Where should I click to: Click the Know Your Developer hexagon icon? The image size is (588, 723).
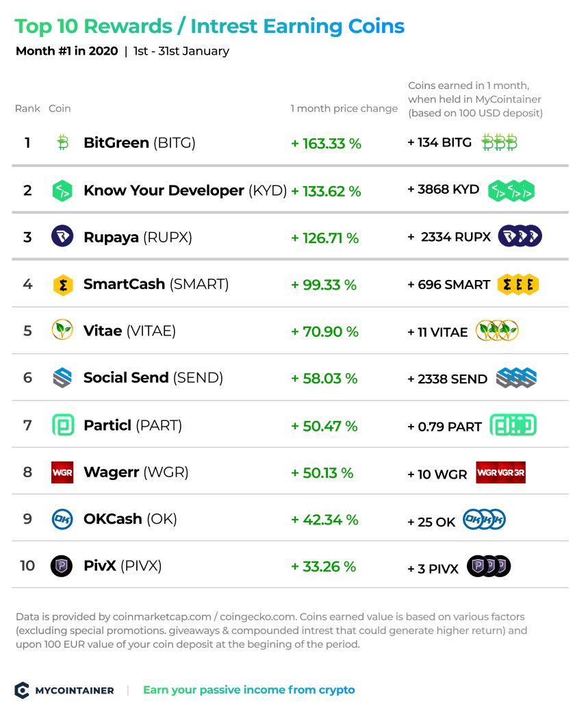pos(62,190)
